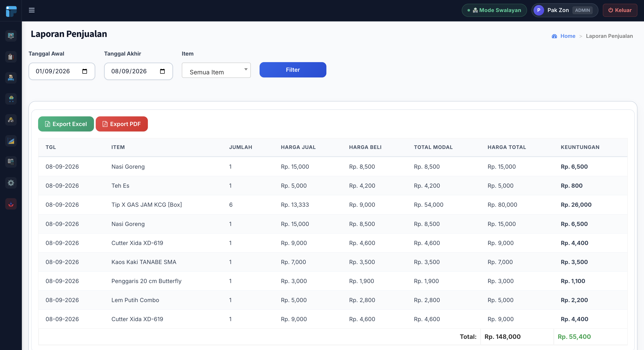Click the Keluar logout button

point(620,10)
